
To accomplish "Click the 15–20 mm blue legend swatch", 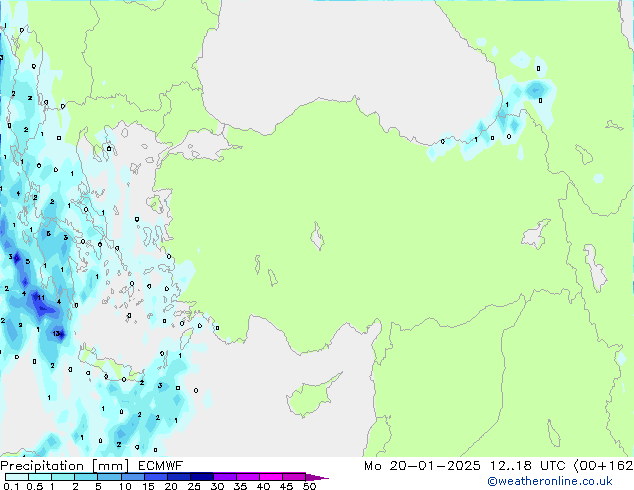I will tap(156, 477).
